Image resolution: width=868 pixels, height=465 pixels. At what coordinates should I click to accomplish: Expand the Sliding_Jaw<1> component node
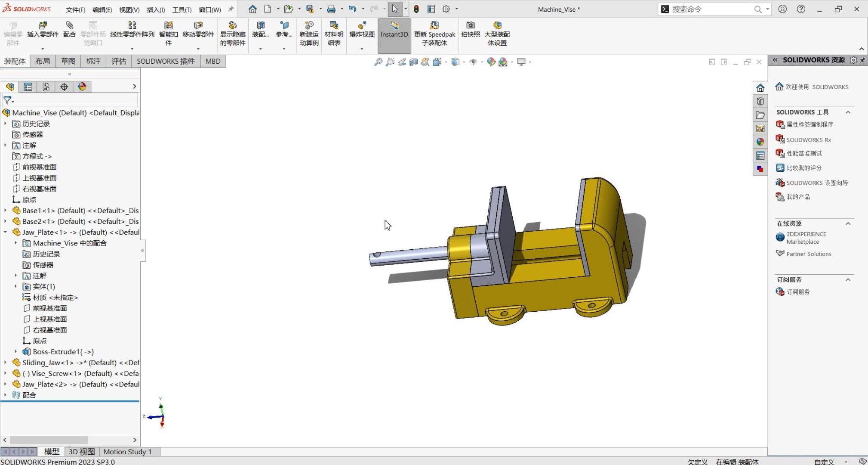[x=6, y=363]
